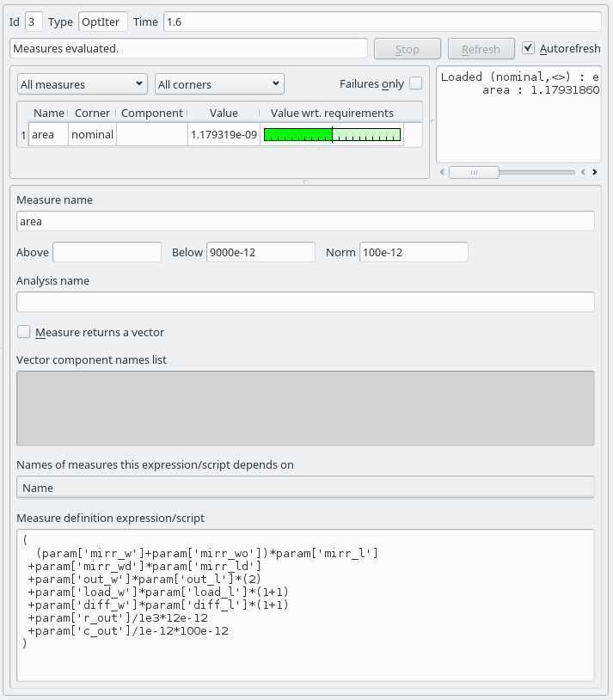Viewport: 613px width, 700px height.
Task: Click the Norm value field
Action: point(414,252)
